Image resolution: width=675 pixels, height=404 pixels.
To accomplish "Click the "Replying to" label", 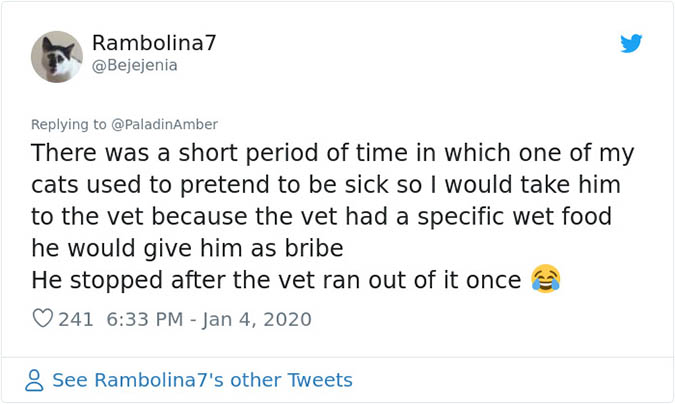I will [x=67, y=124].
